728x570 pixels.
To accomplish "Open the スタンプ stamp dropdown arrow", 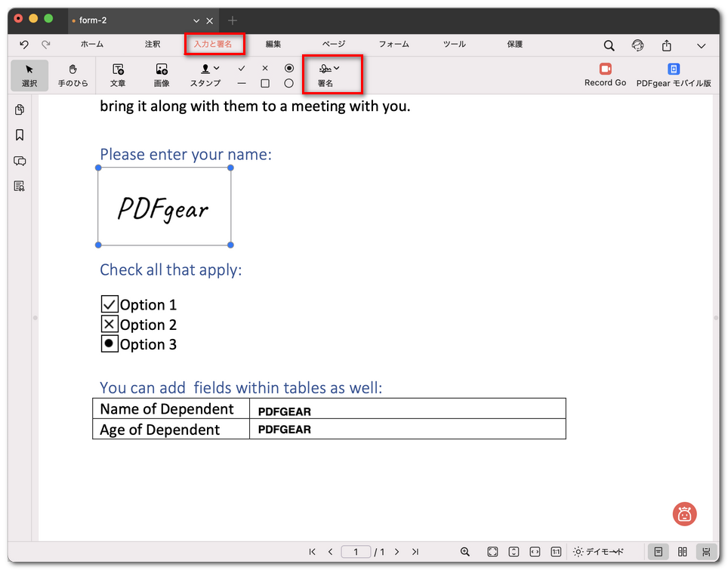I will tap(215, 68).
